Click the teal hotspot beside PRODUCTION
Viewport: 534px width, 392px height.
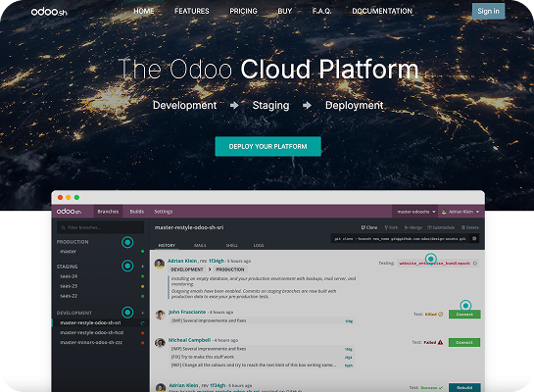[x=127, y=242]
